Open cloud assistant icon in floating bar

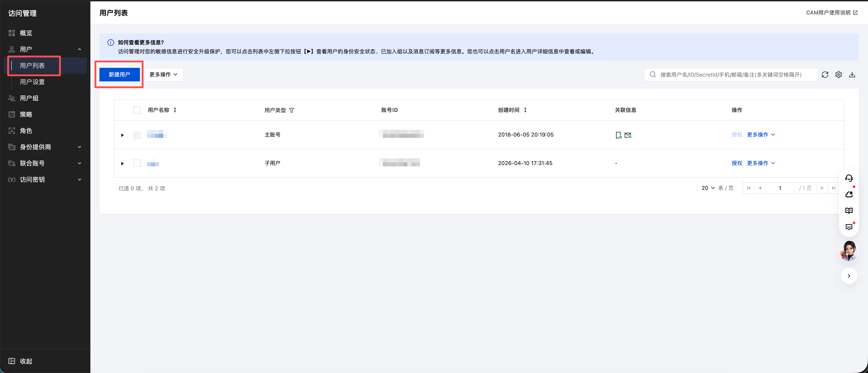tap(849, 194)
